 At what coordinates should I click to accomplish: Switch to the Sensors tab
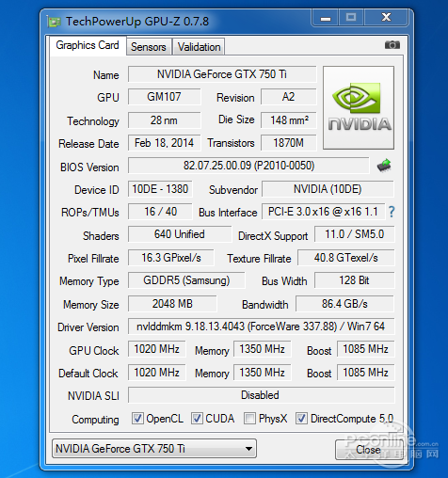pyautogui.click(x=149, y=47)
